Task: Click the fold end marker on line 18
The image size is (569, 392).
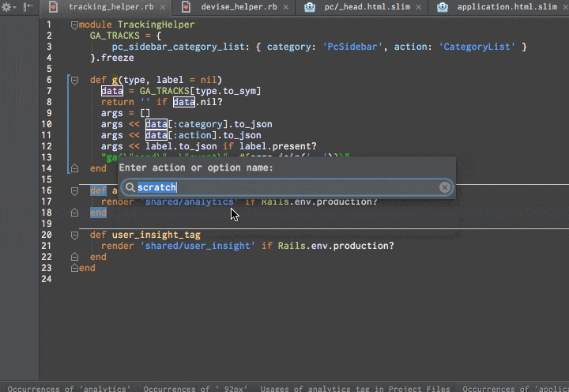Action: coord(74,213)
